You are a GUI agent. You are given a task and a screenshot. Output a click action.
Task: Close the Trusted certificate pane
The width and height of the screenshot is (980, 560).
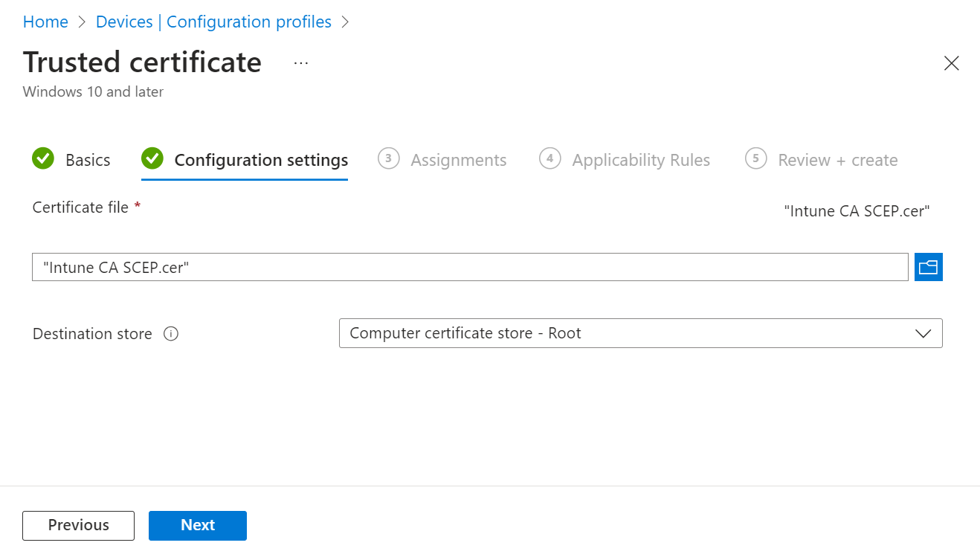coord(951,63)
